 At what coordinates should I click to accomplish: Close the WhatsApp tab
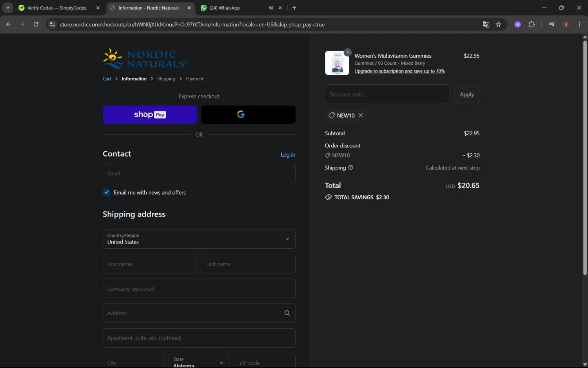pos(280,8)
